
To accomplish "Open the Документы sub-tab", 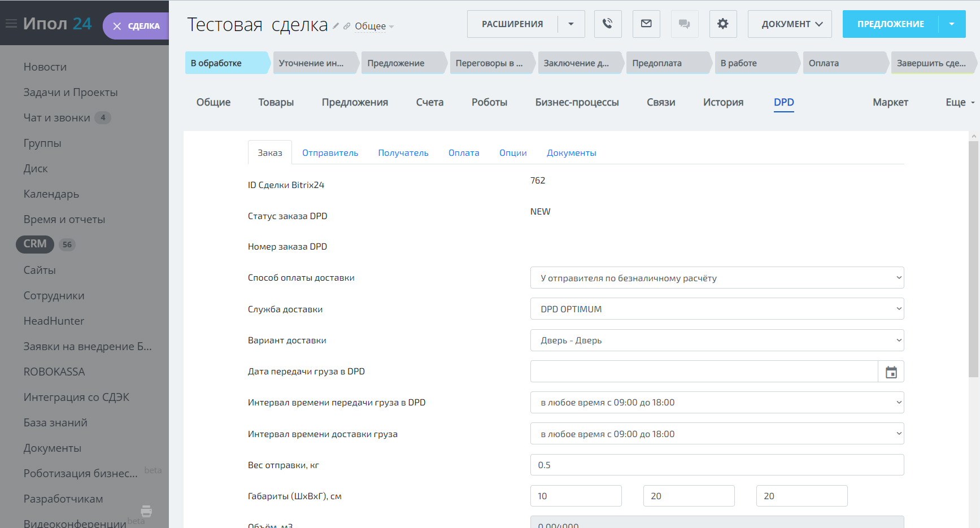I will pyautogui.click(x=571, y=152).
